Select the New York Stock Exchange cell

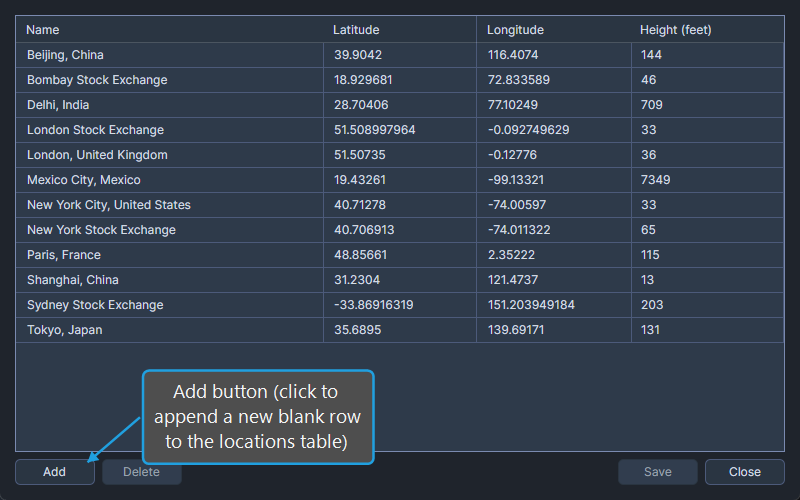[169, 230]
